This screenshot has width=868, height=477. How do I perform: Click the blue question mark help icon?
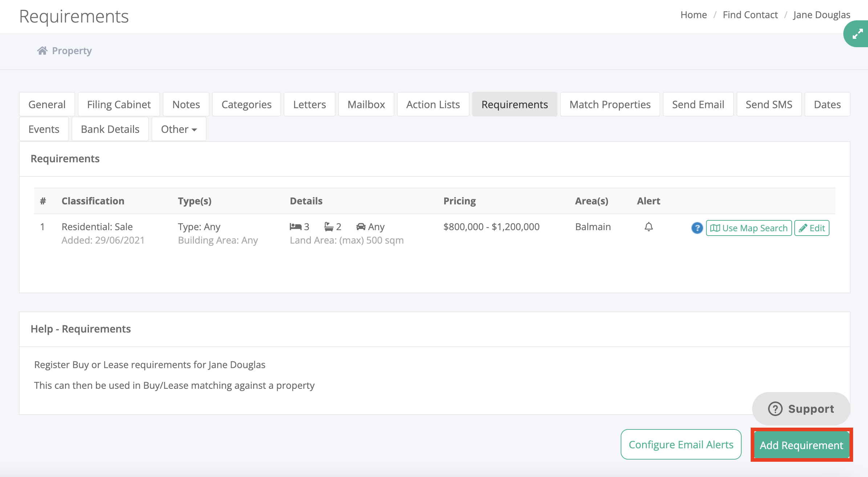click(x=697, y=228)
